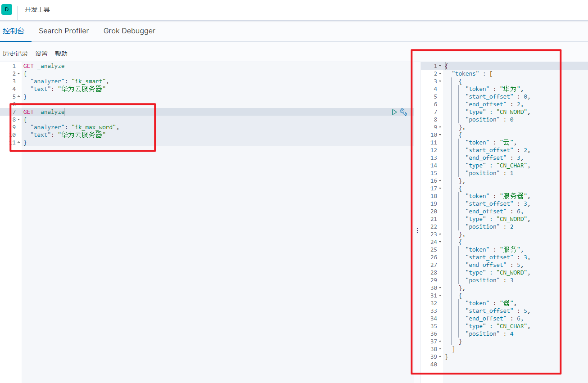588x383 pixels.
Task: Click text value on editor line 10
Action: coord(81,135)
